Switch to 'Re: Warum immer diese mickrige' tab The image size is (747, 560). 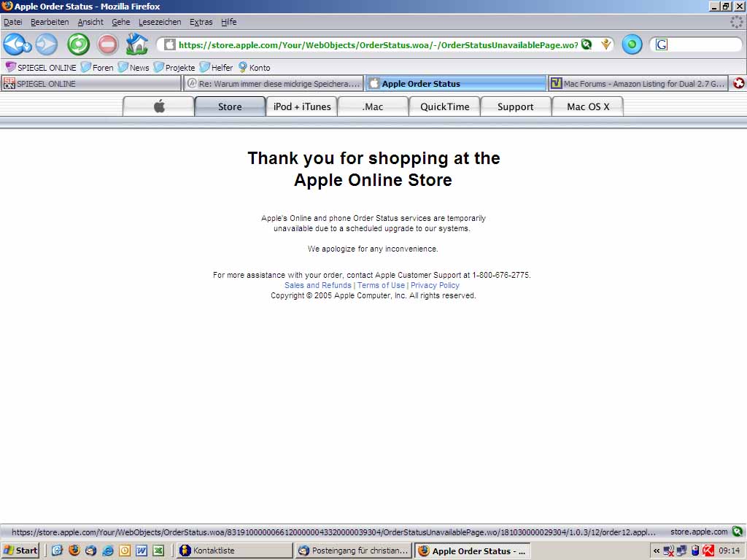click(x=274, y=83)
